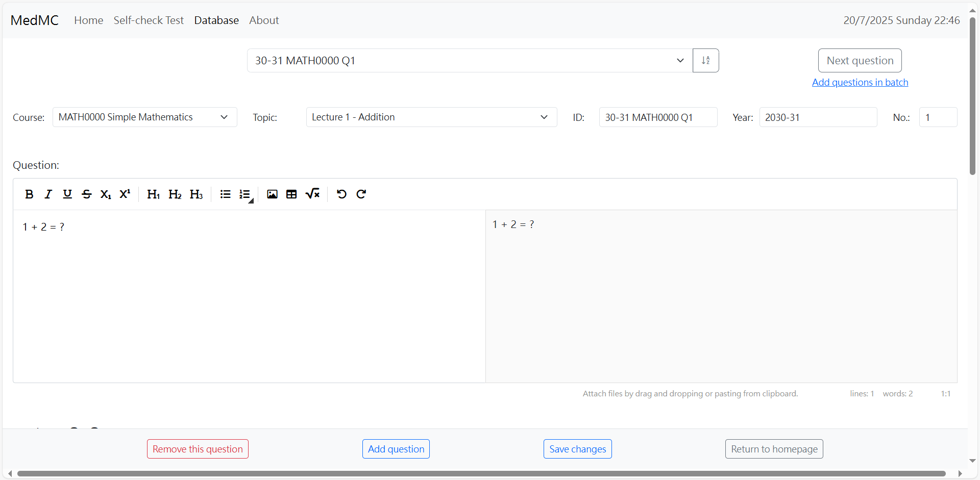980x480 pixels.
Task: Undo the last edit in the editor
Action: 341,194
